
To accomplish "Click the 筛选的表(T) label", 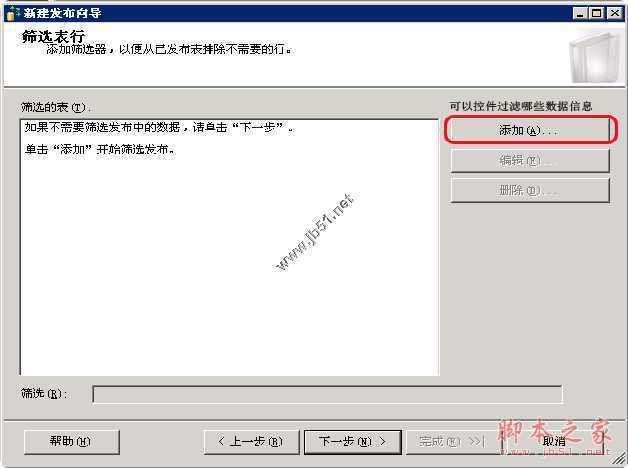I will point(55,107).
